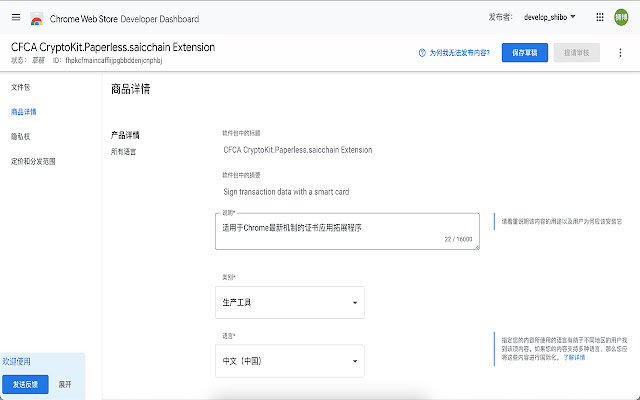Click into the 说明 description text area

[x=347, y=231]
